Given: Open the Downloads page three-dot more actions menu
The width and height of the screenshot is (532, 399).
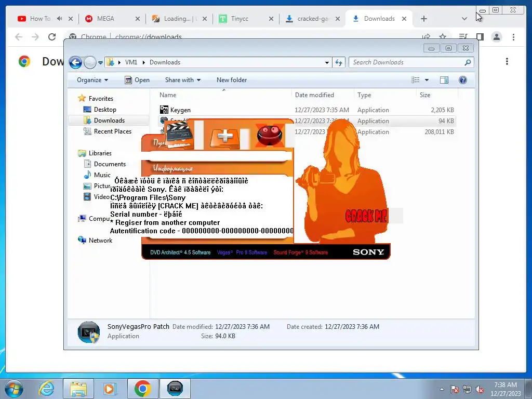Looking at the screenshot, I should pos(507,61).
